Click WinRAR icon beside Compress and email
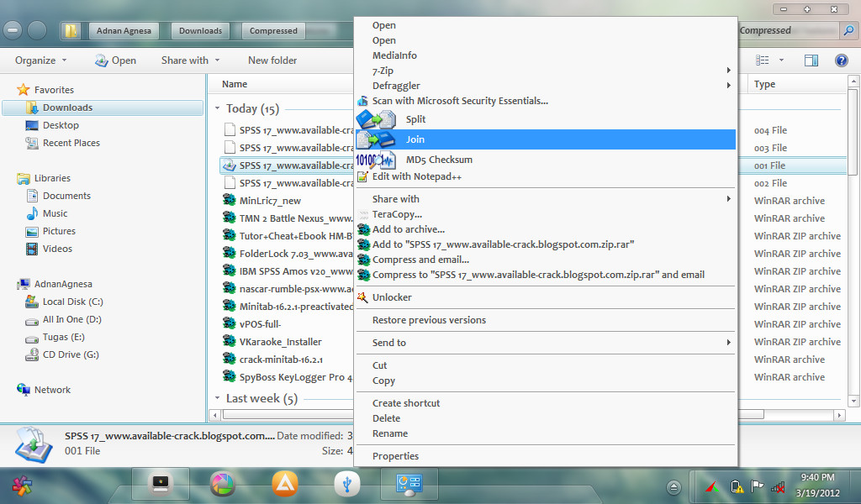 click(363, 260)
